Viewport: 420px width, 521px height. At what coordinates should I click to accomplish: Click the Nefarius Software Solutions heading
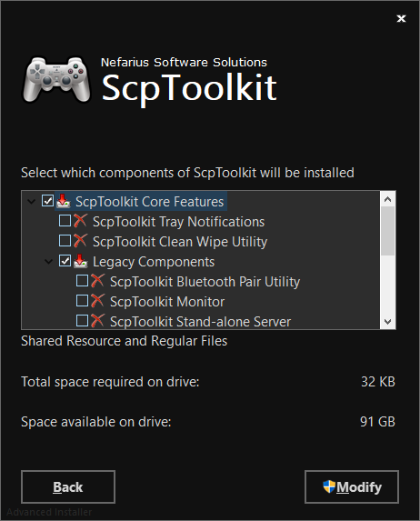tap(184, 63)
